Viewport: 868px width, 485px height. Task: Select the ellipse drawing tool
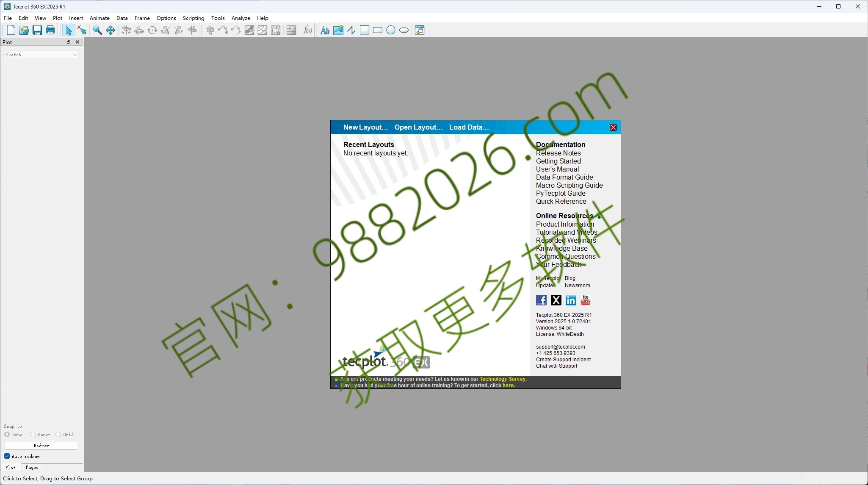pos(404,30)
